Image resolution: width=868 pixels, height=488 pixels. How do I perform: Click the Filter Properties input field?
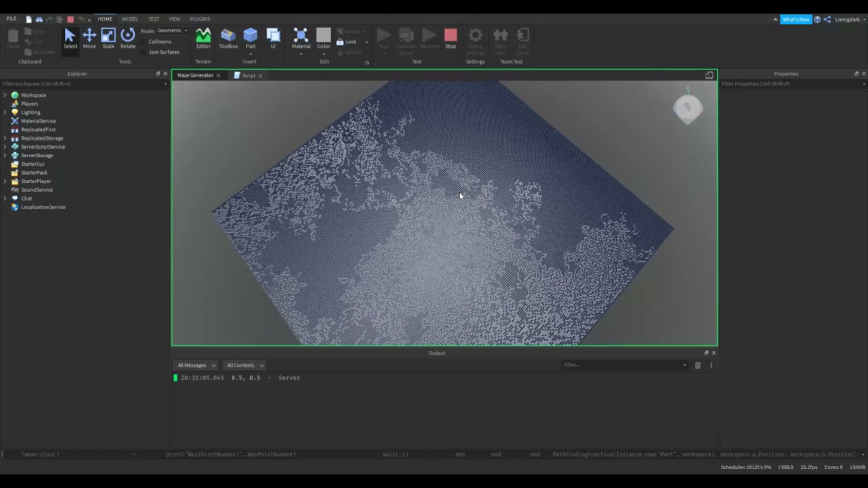point(792,84)
